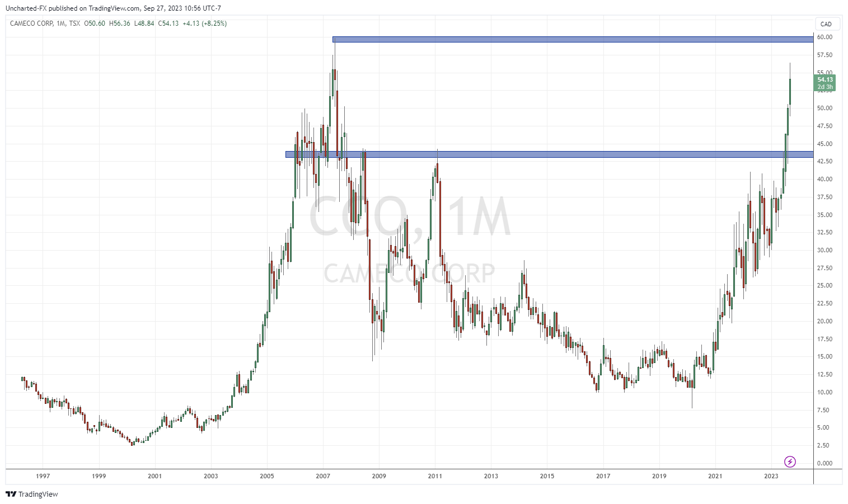Image resolution: width=848 pixels, height=504 pixels.
Task: Click the 22.50 price axis label
Action: (x=824, y=304)
